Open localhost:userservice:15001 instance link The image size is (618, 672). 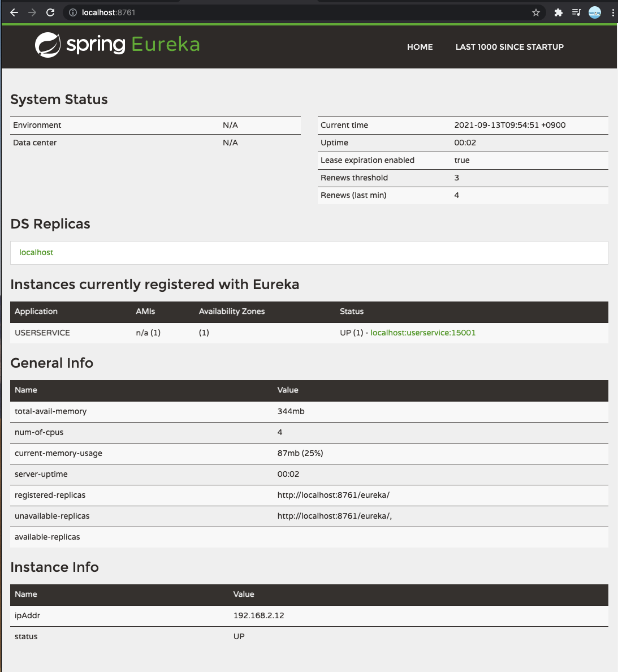423,333
